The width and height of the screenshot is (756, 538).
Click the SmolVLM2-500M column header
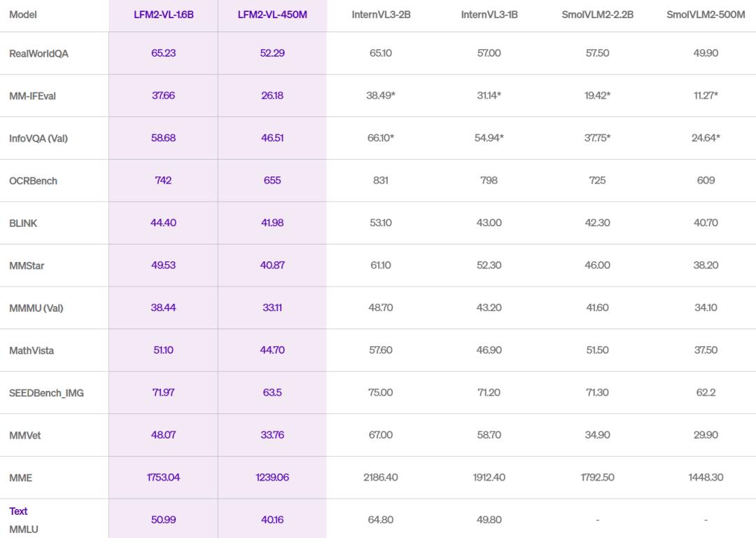click(706, 15)
